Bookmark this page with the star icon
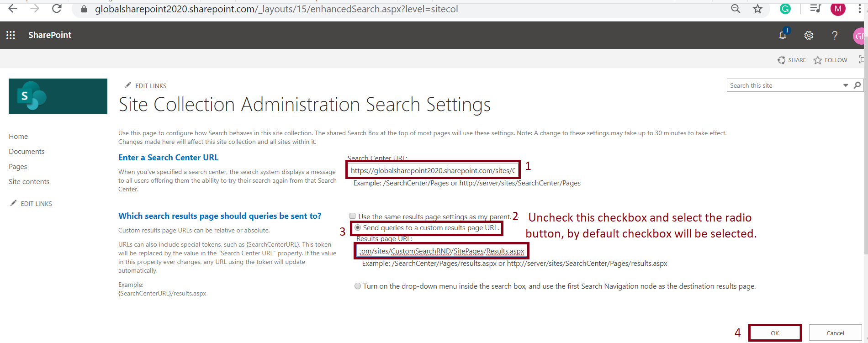The image size is (868, 343). click(758, 9)
